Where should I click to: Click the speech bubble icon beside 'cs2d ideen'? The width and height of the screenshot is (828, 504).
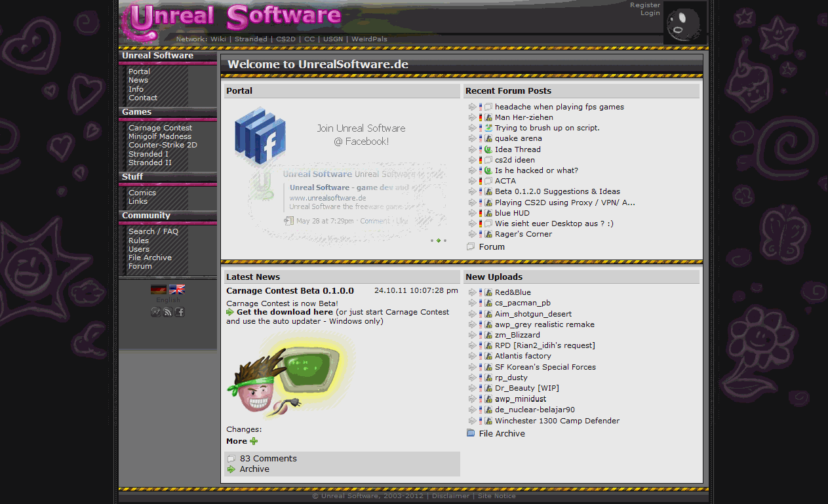(x=488, y=160)
